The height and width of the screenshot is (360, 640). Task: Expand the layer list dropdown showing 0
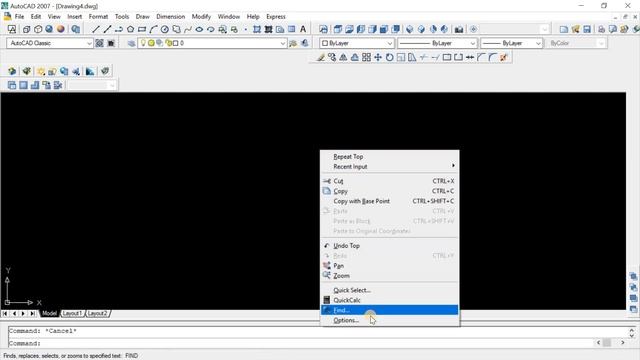(x=282, y=43)
